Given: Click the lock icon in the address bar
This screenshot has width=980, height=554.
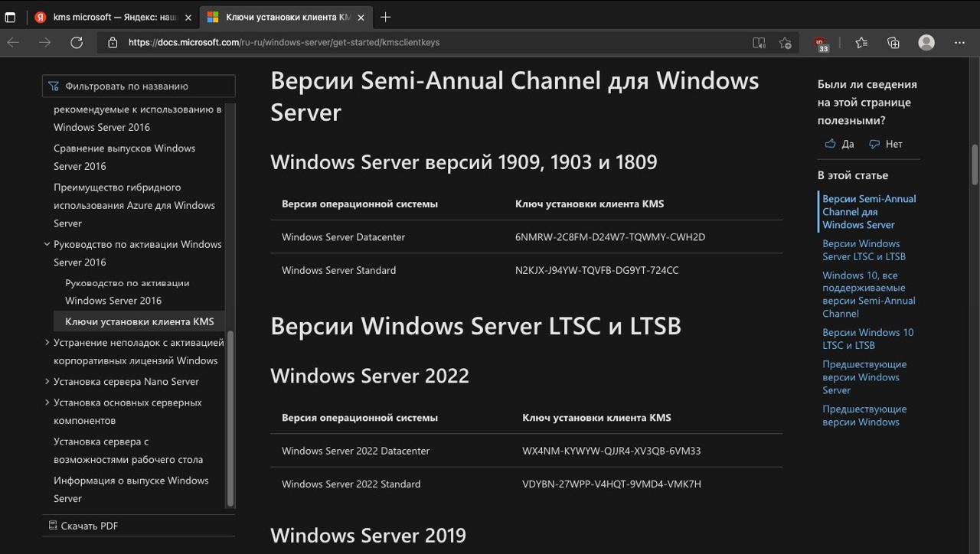Looking at the screenshot, I should (x=113, y=43).
